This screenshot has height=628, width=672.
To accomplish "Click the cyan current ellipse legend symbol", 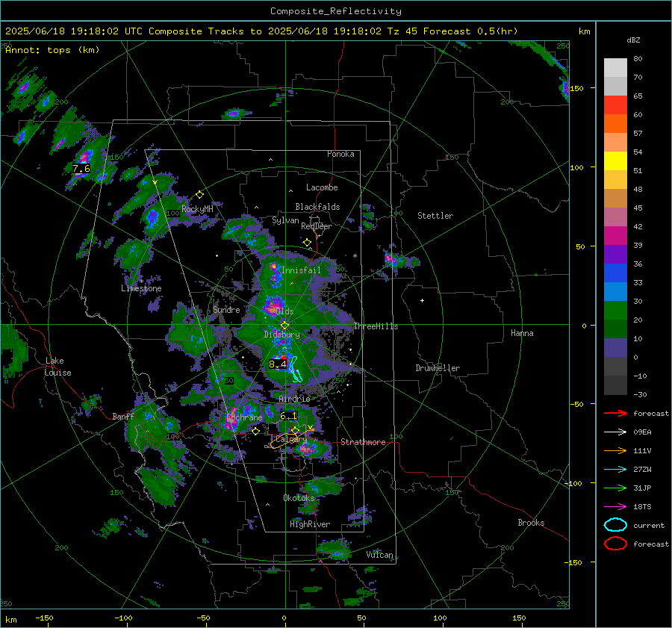I will click(x=615, y=525).
